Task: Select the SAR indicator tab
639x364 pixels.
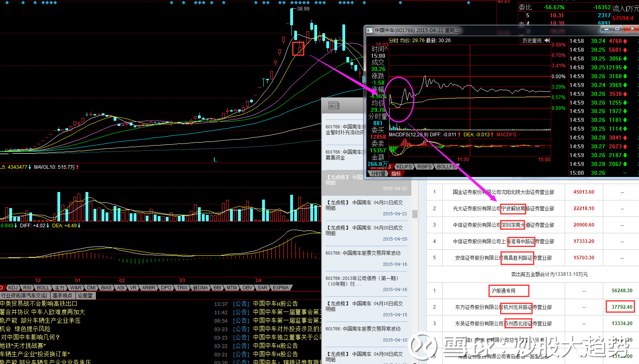Action: click(x=263, y=288)
